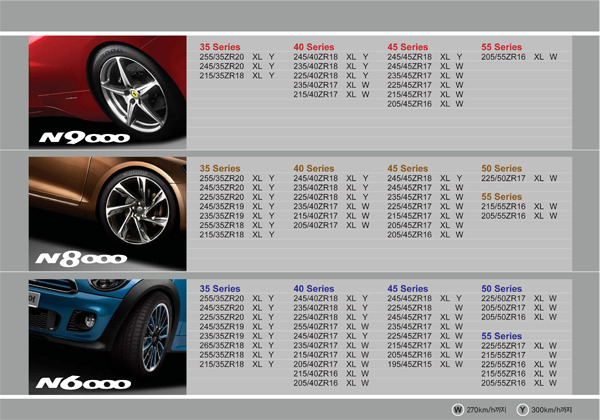The image size is (600, 420).
Task: Click the blue 50 Series heading
Action: pos(502,289)
